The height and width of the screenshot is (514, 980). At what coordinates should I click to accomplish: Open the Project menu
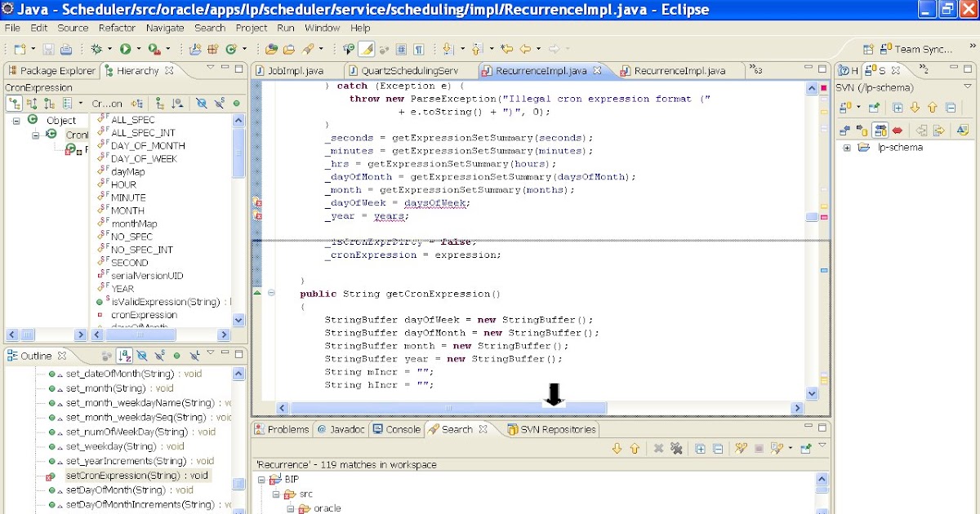tap(252, 28)
